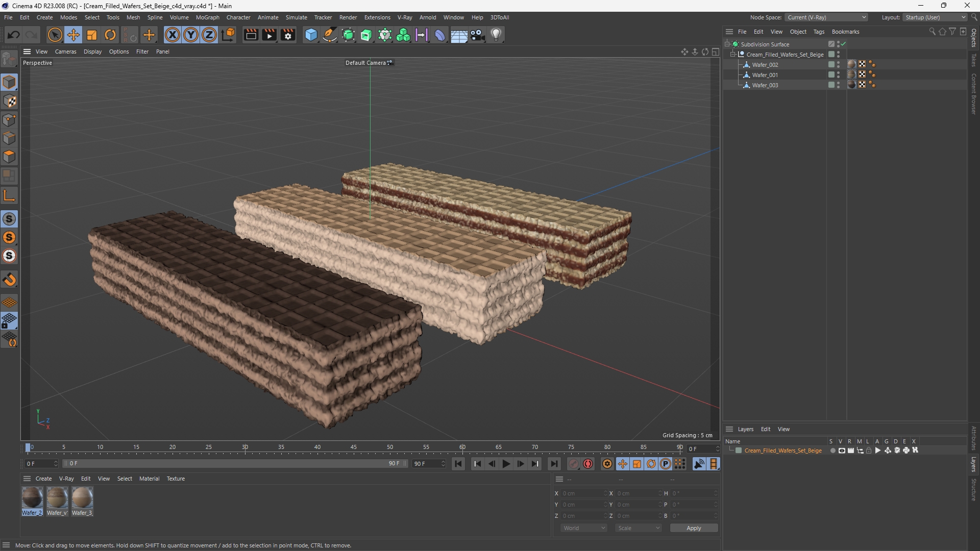Toggle Wafer_001 visibility dots

click(838, 74)
